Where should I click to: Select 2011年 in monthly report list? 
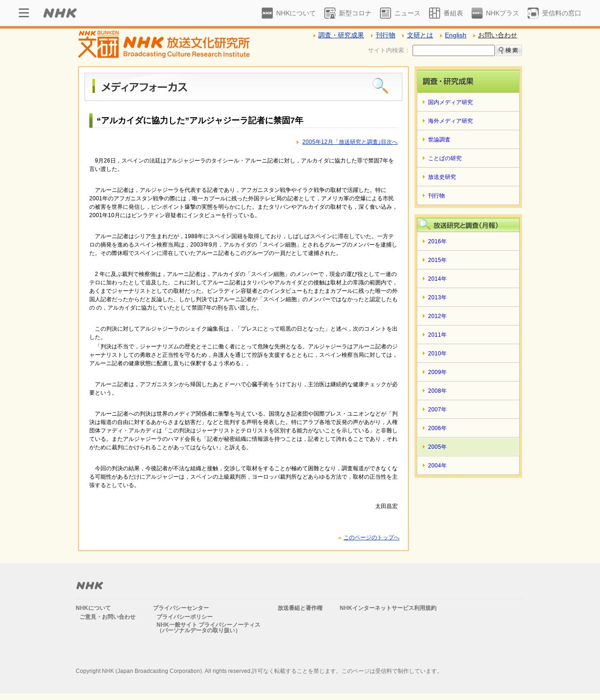point(468,335)
